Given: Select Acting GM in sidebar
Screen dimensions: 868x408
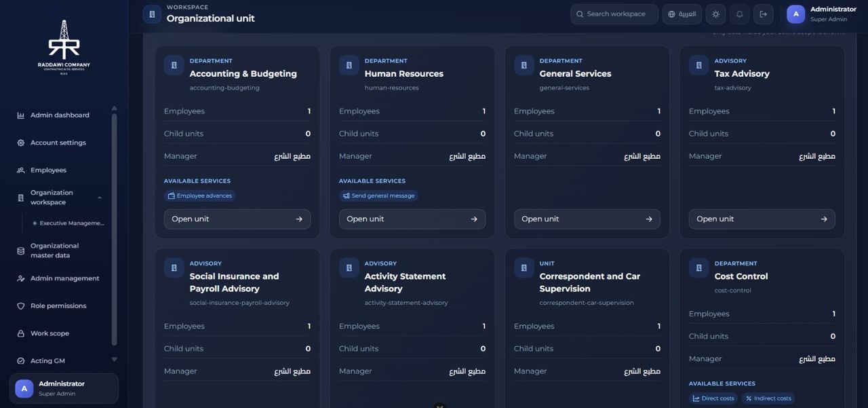Looking at the screenshot, I should (60, 361).
